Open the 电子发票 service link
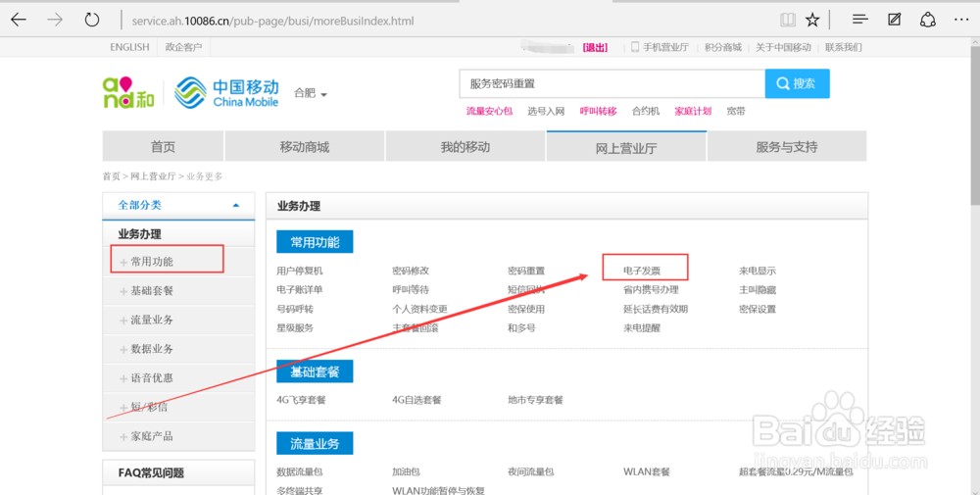Image resolution: width=980 pixels, height=495 pixels. (x=642, y=271)
